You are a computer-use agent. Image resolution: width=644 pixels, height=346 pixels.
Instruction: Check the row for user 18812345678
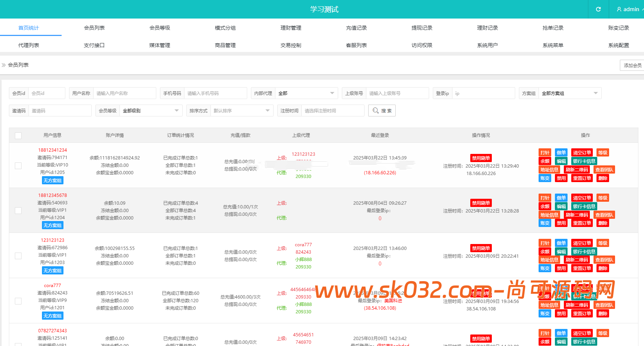(18, 210)
